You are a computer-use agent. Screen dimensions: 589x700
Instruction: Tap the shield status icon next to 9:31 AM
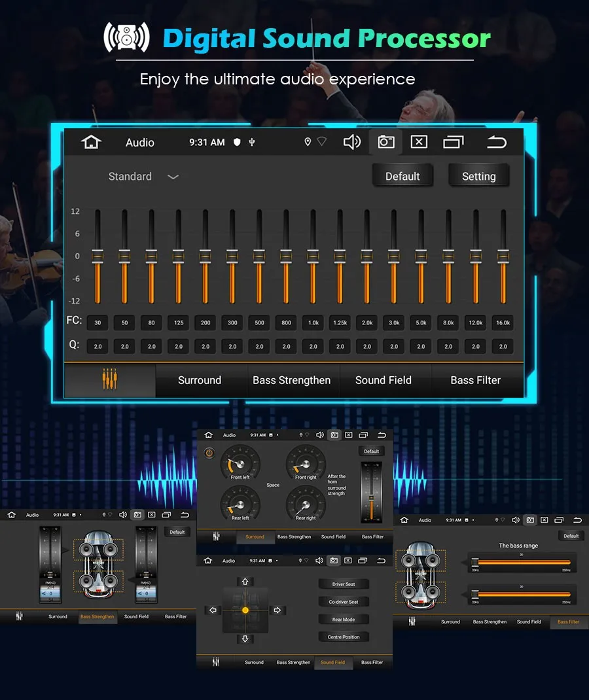click(x=237, y=142)
